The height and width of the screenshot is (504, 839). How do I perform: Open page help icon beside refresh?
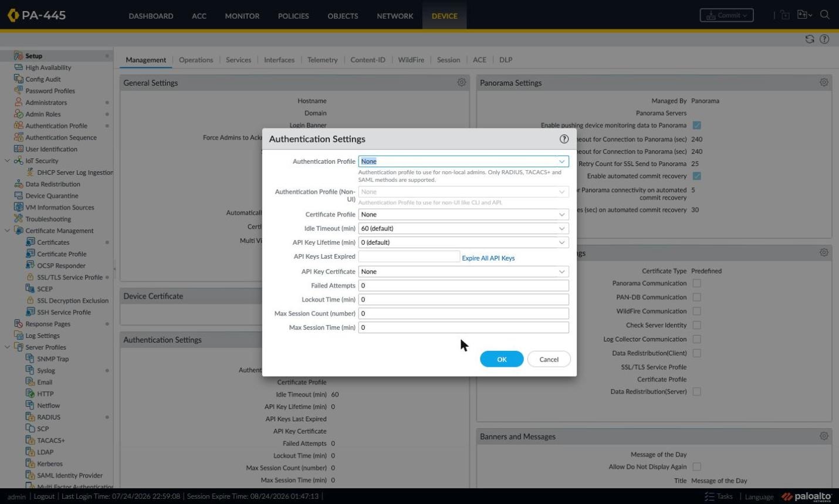pos(824,39)
